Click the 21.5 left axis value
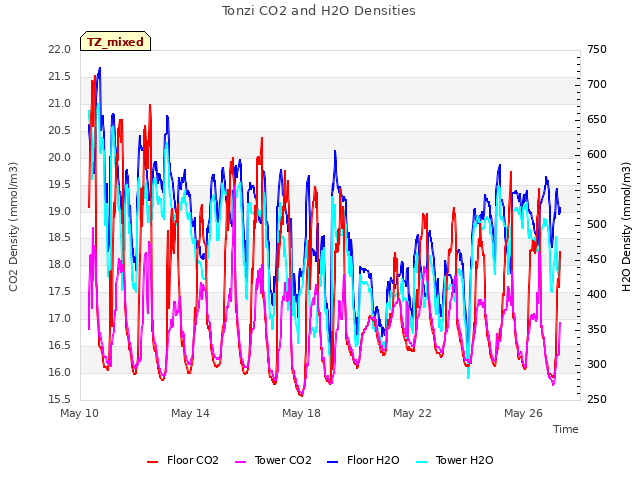 click(60, 77)
